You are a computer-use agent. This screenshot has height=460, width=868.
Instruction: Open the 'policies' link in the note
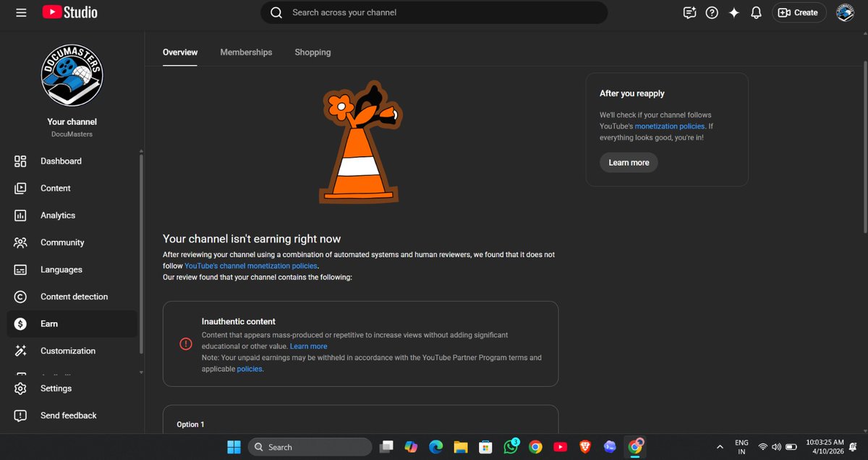[x=250, y=369]
